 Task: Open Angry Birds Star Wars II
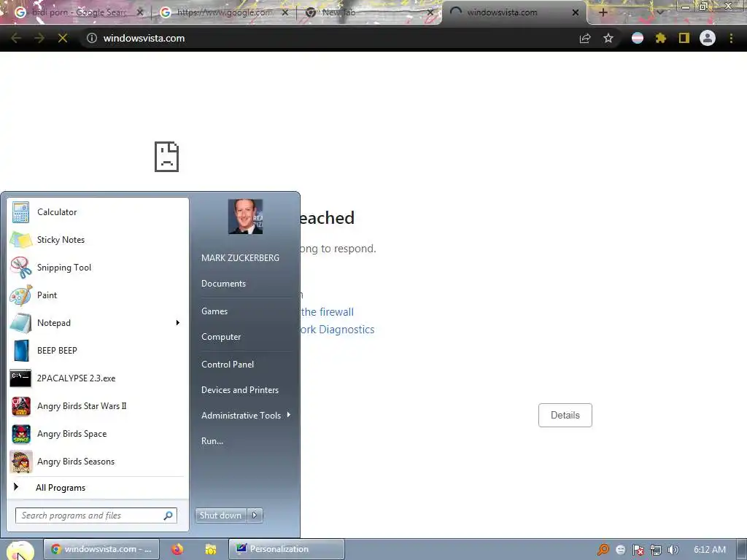click(x=98, y=405)
